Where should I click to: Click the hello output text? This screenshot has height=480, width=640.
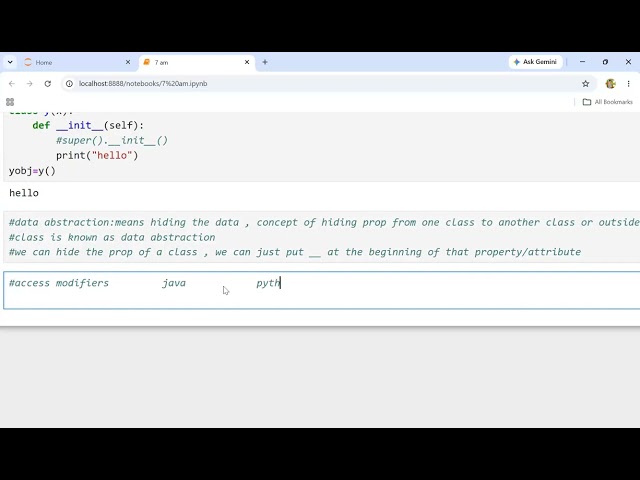24,193
